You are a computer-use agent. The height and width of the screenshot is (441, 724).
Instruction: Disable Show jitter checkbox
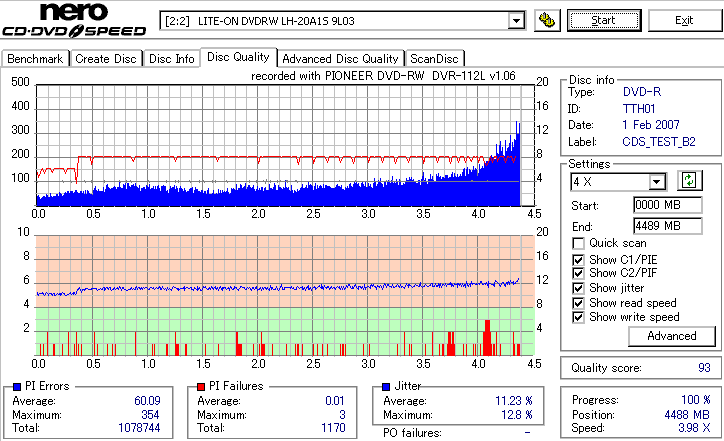tap(578, 288)
